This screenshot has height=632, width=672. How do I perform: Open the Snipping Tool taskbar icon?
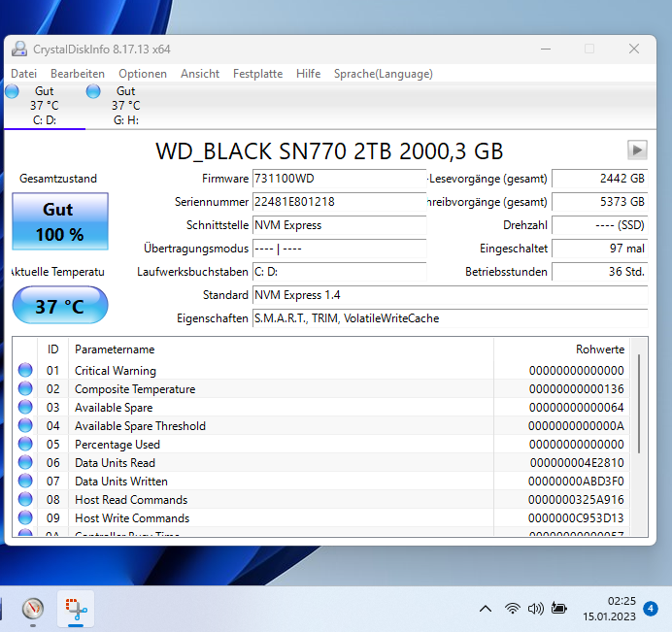[x=76, y=609]
